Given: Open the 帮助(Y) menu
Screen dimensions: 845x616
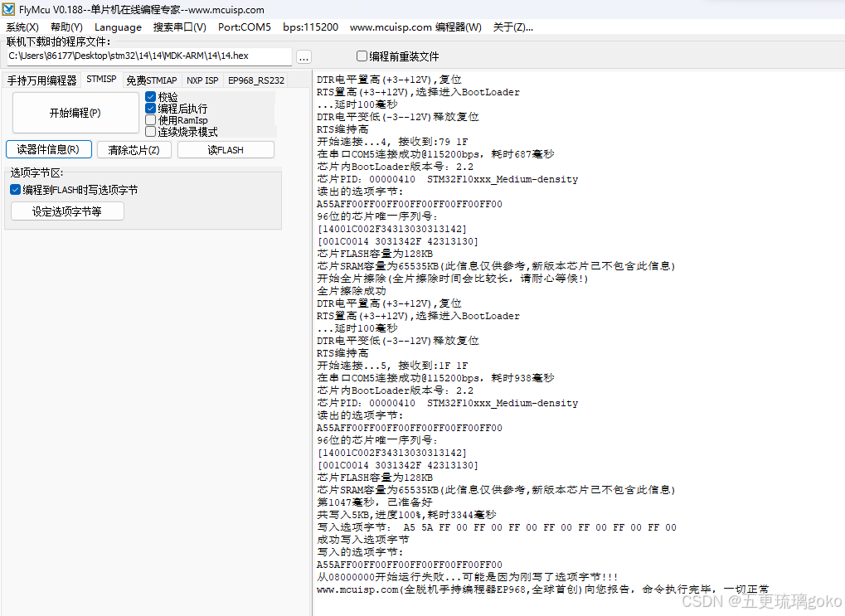Looking at the screenshot, I should (66, 27).
